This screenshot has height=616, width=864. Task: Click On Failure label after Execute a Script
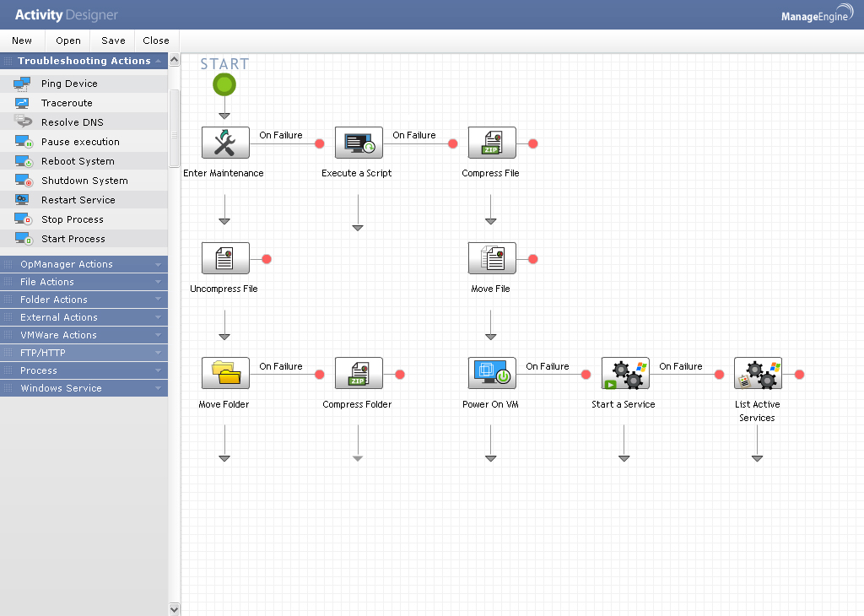414,135
